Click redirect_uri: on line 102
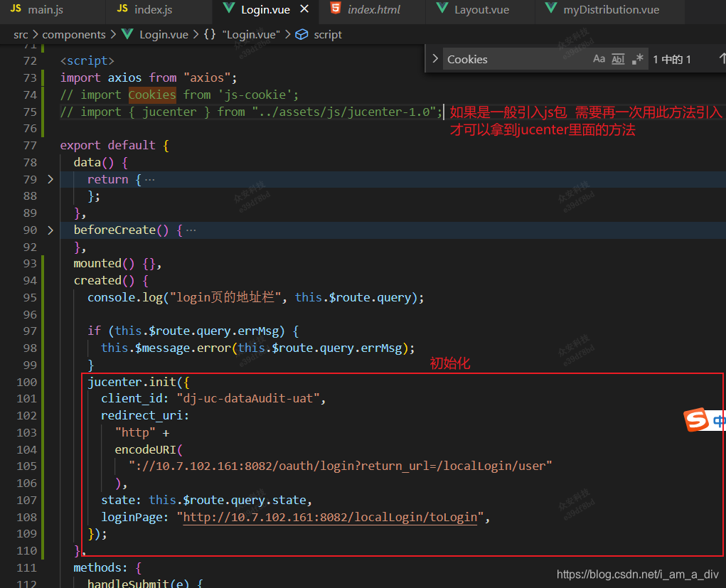 pos(145,416)
